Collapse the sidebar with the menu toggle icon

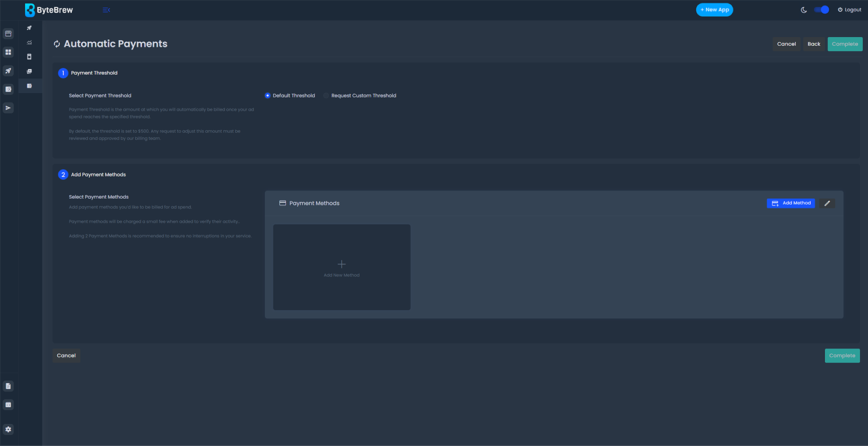pos(106,10)
